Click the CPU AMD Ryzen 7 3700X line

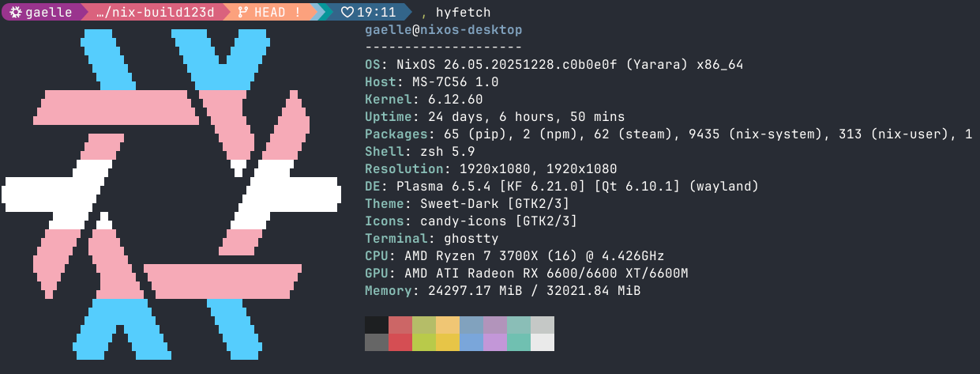[x=514, y=256]
